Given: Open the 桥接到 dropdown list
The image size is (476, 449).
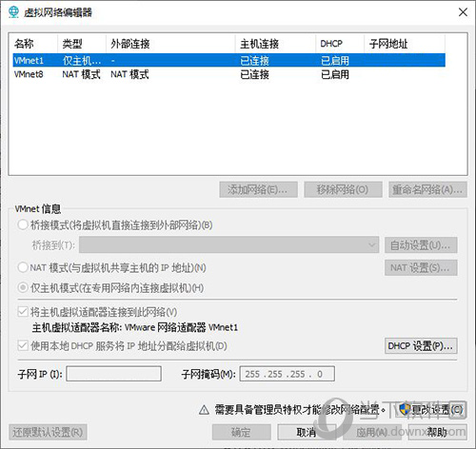Looking at the screenshot, I should coord(228,244).
